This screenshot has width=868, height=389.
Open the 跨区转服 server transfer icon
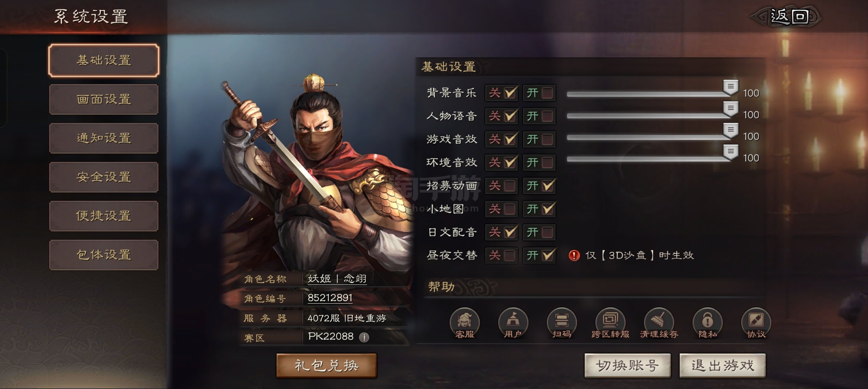[610, 323]
